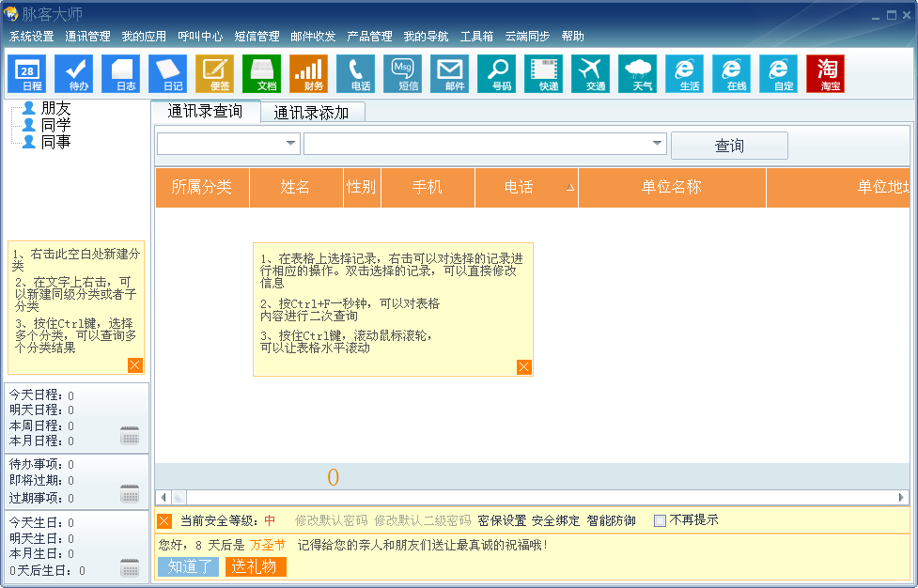Open the 工具箱 menu
The height and width of the screenshot is (588, 918).
click(x=476, y=37)
